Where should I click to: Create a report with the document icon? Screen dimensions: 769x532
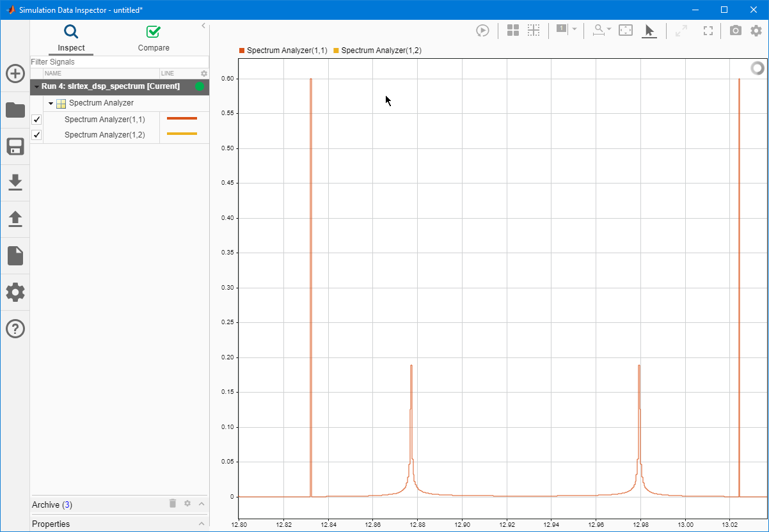(x=15, y=256)
